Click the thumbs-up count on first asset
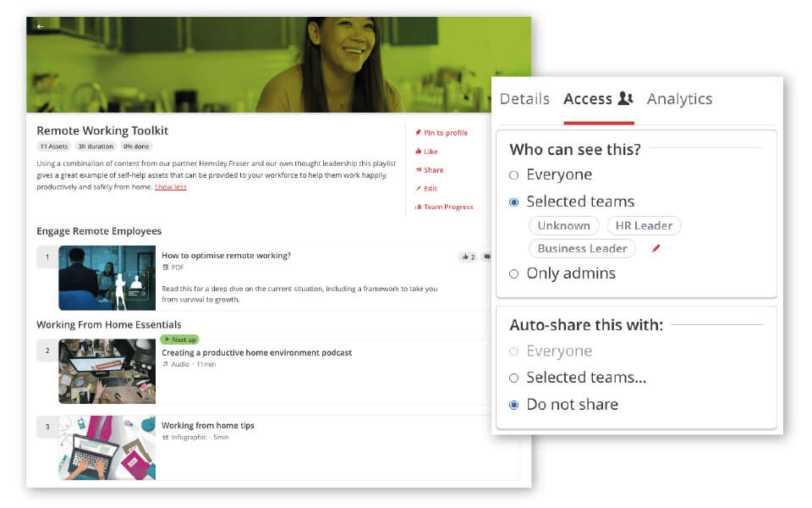The height and width of the screenshot is (508, 812). pyautogui.click(x=468, y=257)
